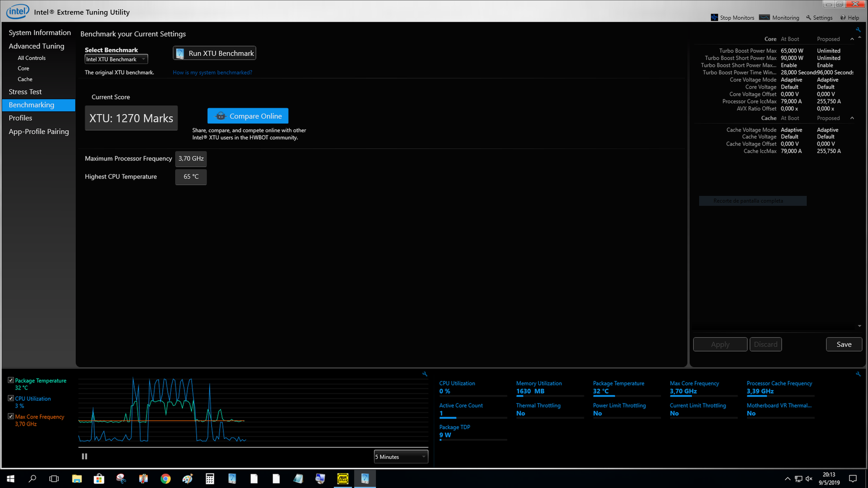Click the Save button
The image size is (868, 488).
click(x=844, y=344)
